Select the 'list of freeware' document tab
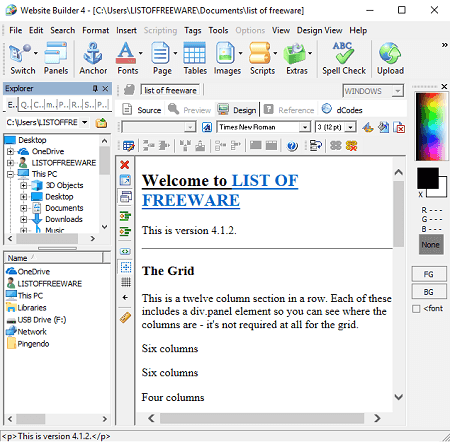The image size is (450, 442). (x=170, y=90)
